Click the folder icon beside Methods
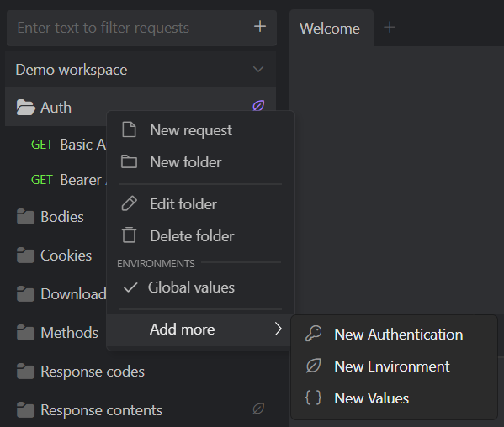 coord(25,332)
